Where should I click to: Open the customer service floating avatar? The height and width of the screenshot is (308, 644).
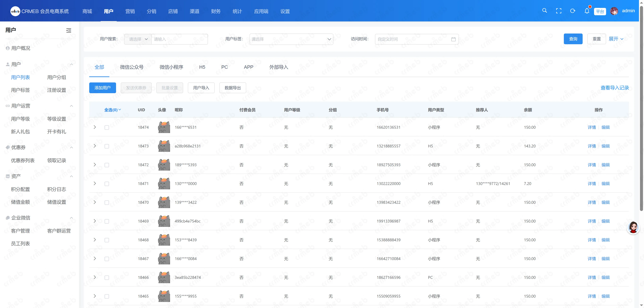click(633, 227)
